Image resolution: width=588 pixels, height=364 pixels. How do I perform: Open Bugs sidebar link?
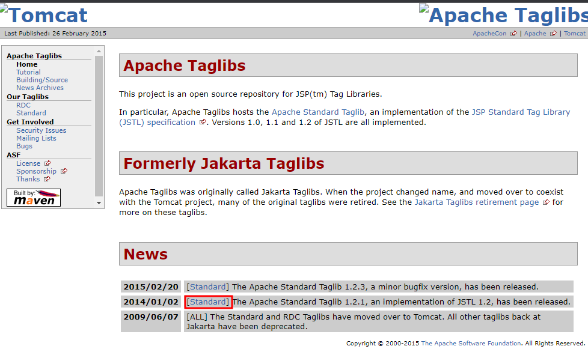pyautogui.click(x=25, y=146)
